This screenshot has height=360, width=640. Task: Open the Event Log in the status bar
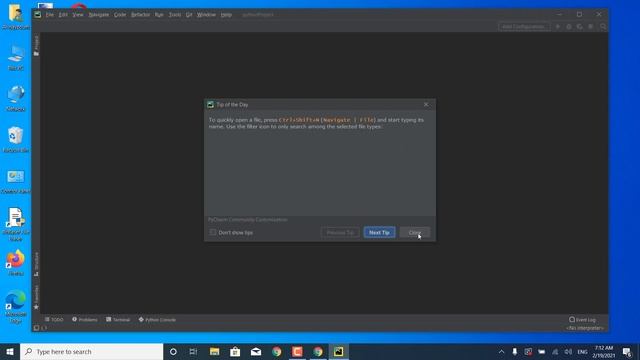[x=582, y=320]
